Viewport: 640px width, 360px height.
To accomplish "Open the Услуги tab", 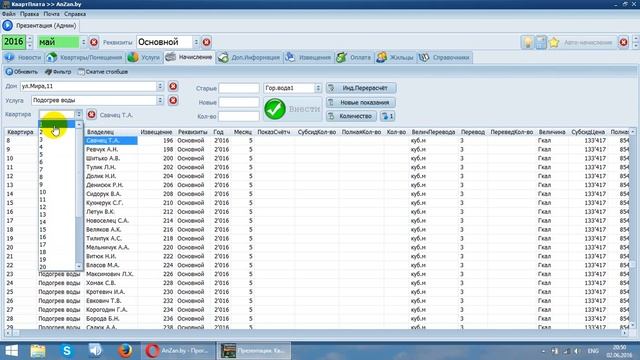I will [144, 58].
